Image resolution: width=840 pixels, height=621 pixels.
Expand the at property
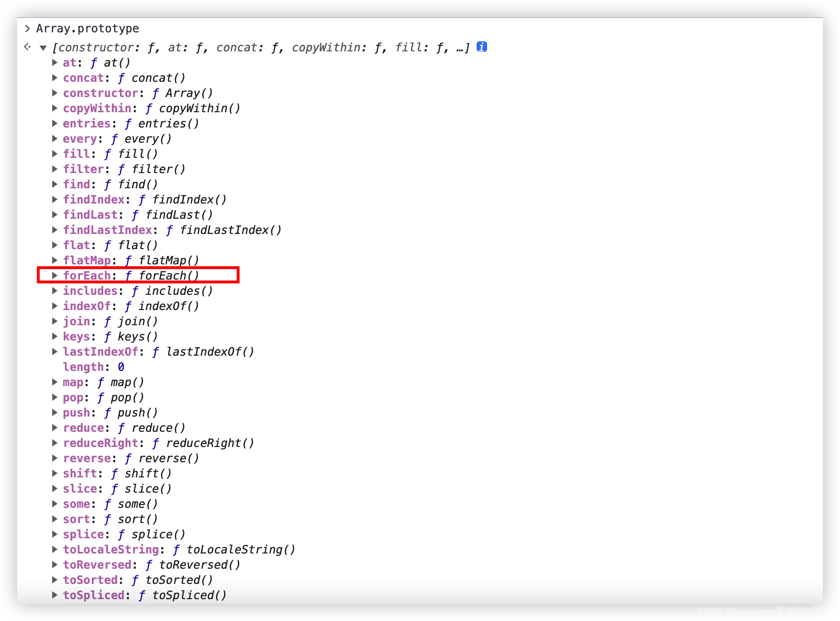(x=55, y=62)
